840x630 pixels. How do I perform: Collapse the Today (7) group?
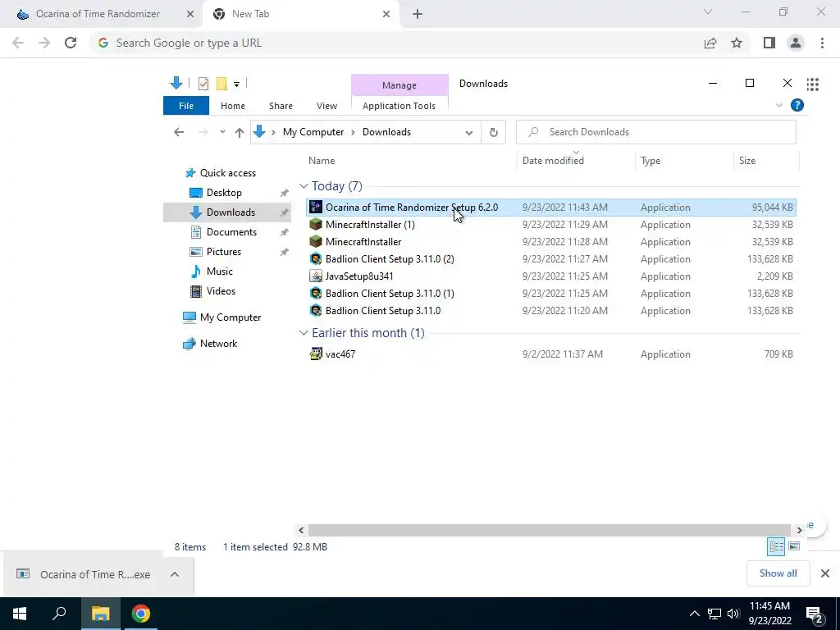click(x=304, y=186)
